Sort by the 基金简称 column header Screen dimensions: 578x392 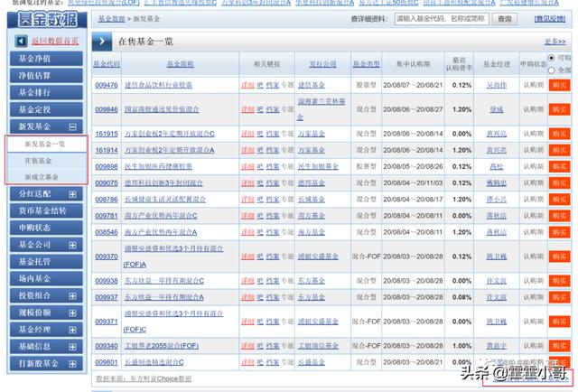click(x=181, y=64)
